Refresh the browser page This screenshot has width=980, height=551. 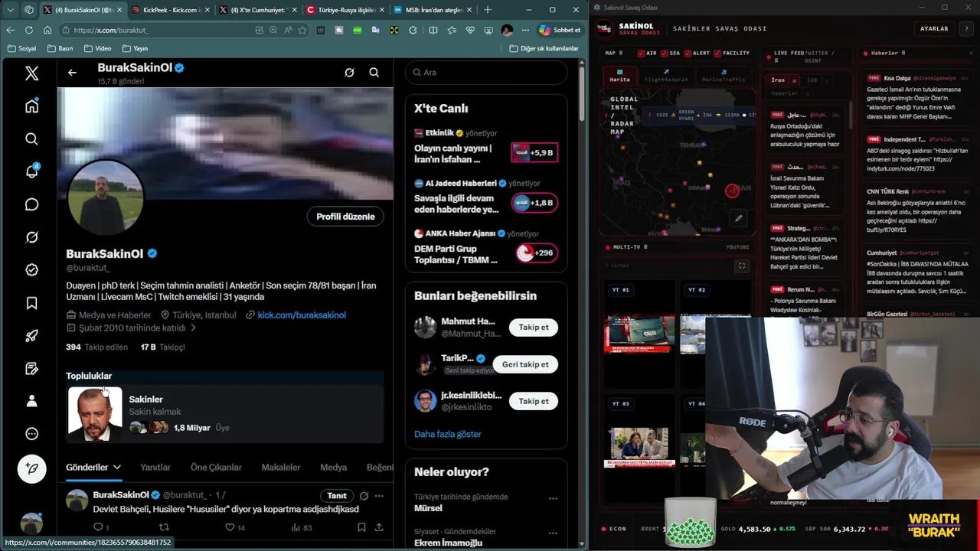28,30
